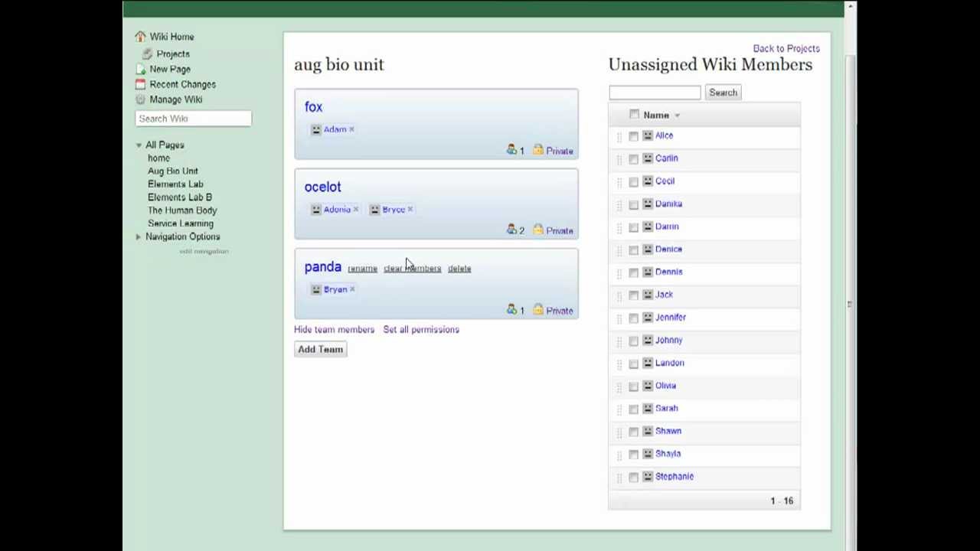
Task: Check the checkbox for Danika
Action: [x=633, y=204]
